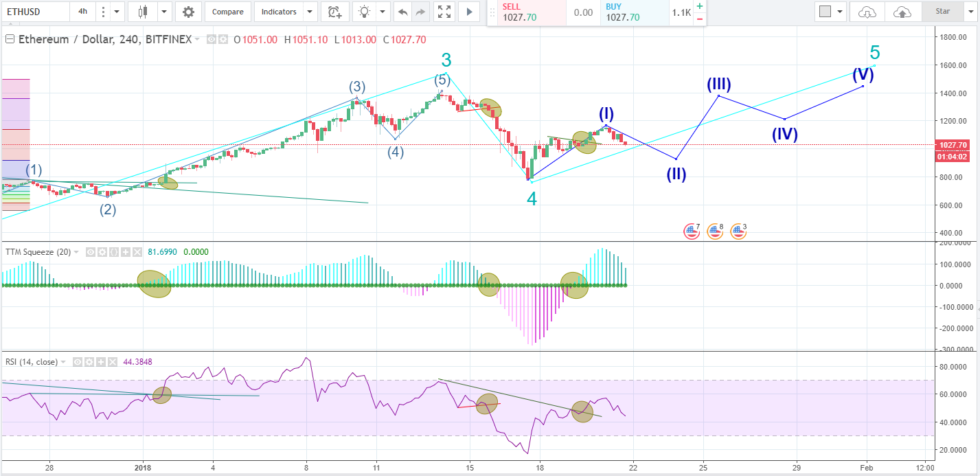Select wave label (III) on the chart

click(x=719, y=84)
